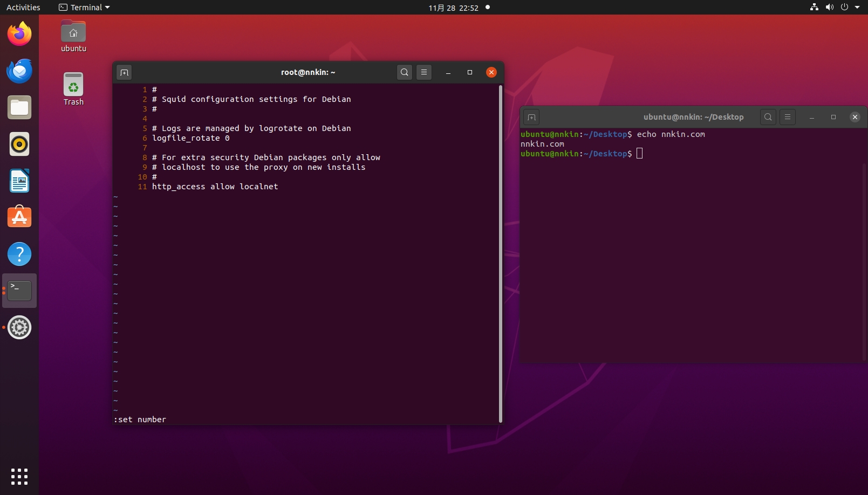Show Applications grid

[19, 476]
